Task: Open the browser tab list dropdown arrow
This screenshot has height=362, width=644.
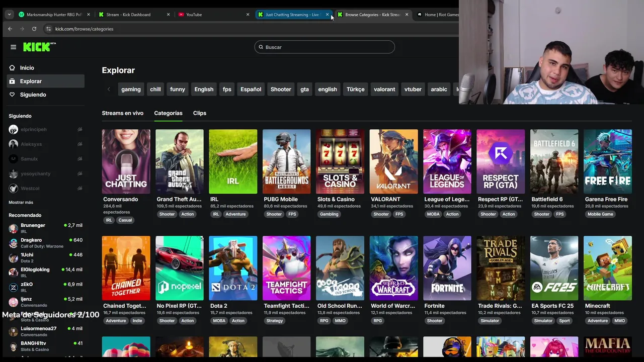Action: tap(9, 15)
